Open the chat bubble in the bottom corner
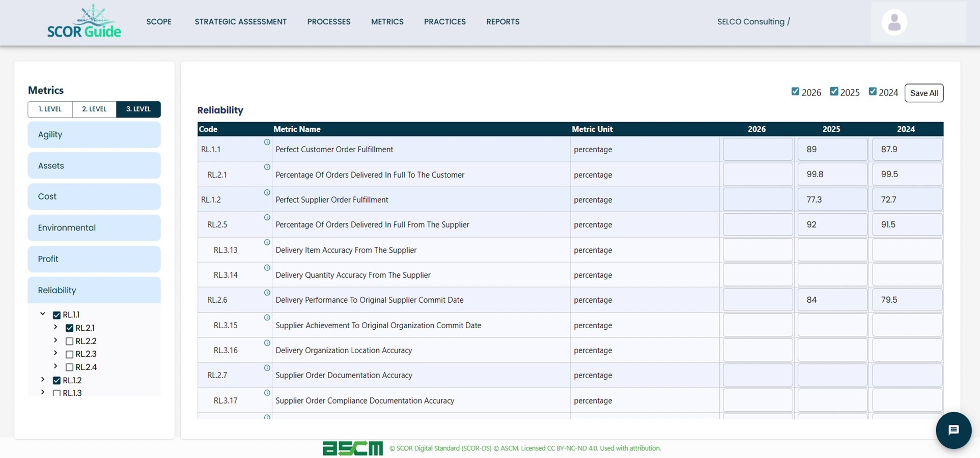The width and height of the screenshot is (980, 458). [x=954, y=430]
